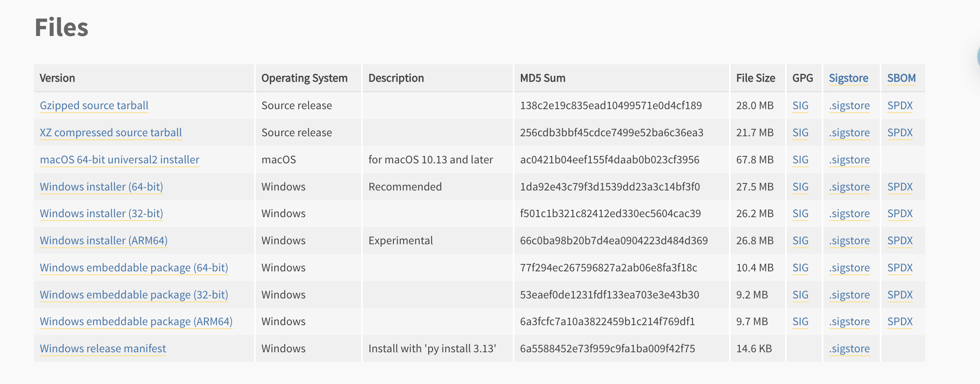Open .sigstore for Windows release manifest
Screen dimensions: 980x384
[x=849, y=348]
